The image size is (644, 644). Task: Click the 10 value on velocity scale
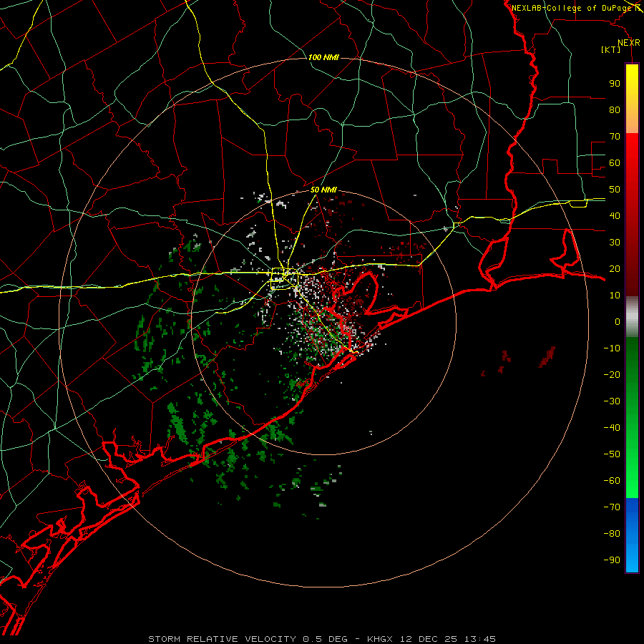615,296
